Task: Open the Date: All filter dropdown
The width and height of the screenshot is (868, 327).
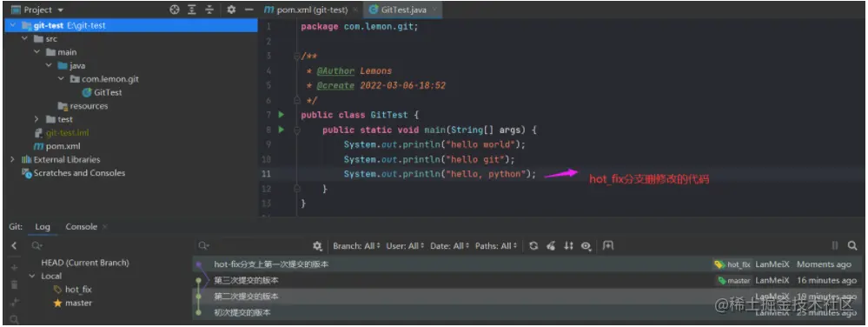Action: click(x=449, y=245)
